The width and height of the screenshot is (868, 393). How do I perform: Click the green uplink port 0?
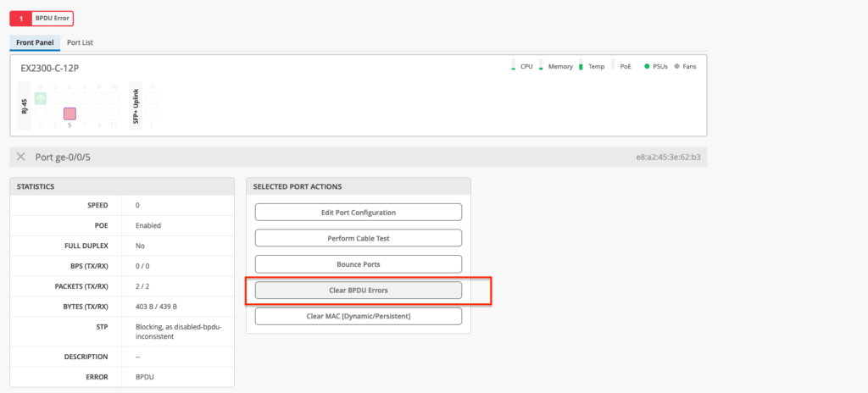(40, 98)
